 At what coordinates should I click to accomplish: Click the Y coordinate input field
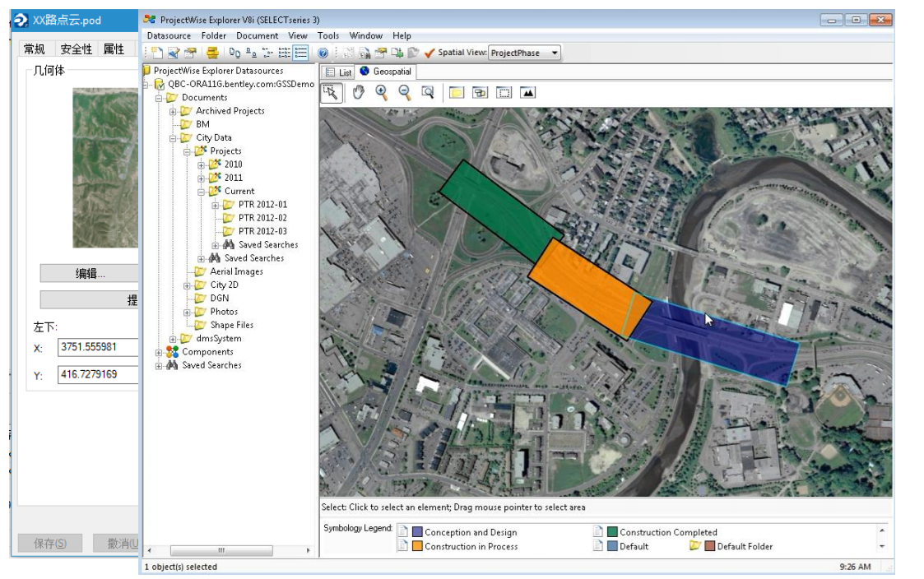pyautogui.click(x=98, y=374)
